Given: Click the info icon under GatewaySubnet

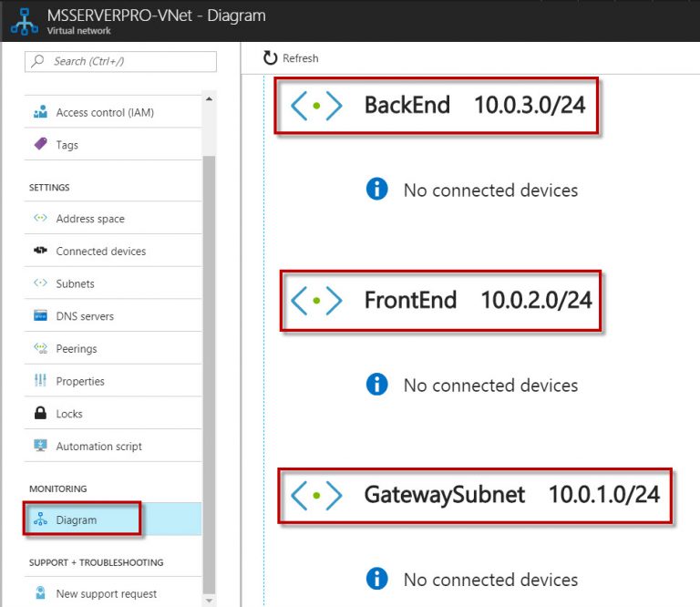Looking at the screenshot, I should tap(376, 579).
